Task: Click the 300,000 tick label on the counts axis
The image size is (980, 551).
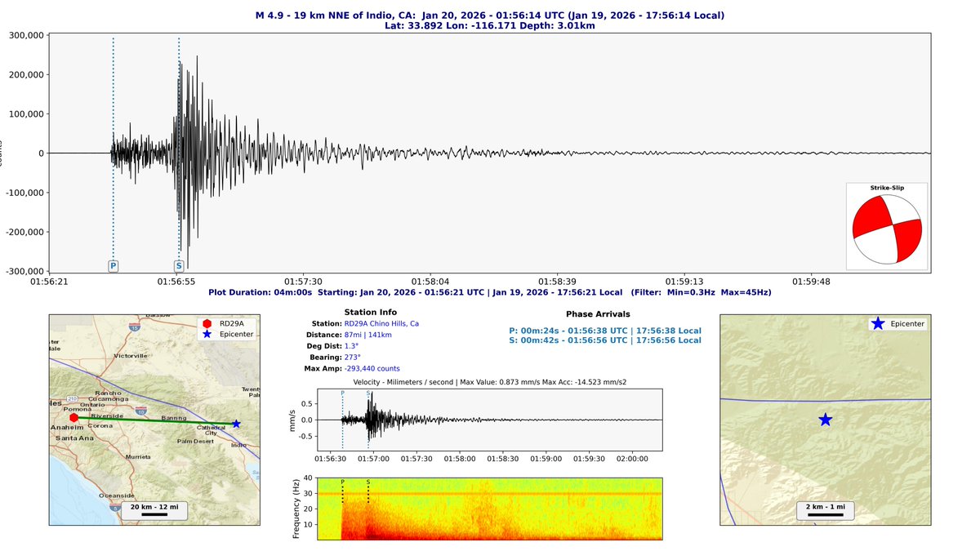Action: click(25, 35)
